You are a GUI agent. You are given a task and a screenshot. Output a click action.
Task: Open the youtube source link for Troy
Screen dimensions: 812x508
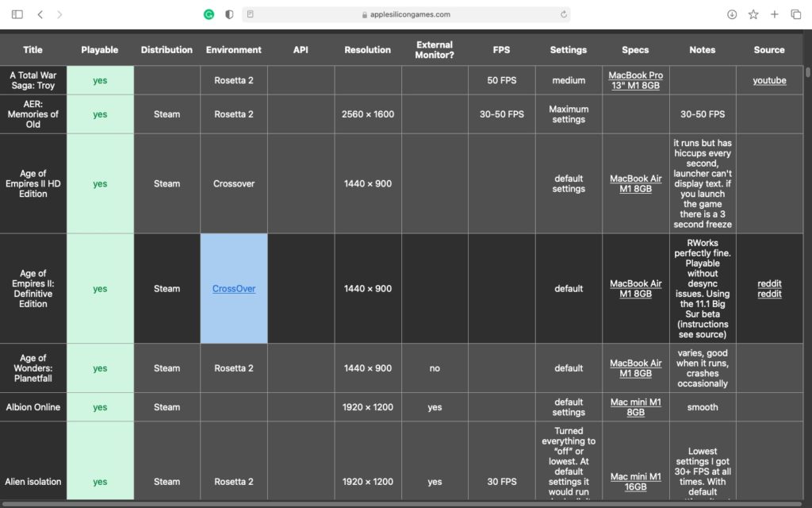point(768,80)
